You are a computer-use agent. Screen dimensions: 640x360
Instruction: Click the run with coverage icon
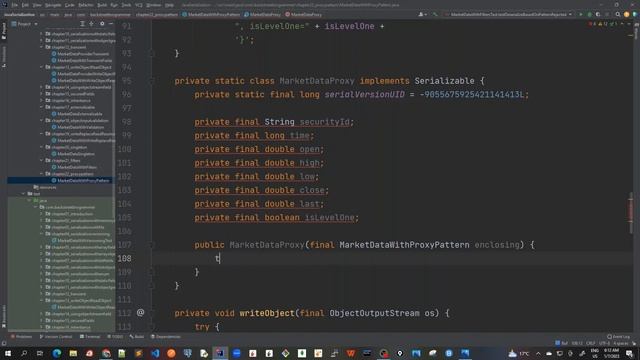pos(598,14)
